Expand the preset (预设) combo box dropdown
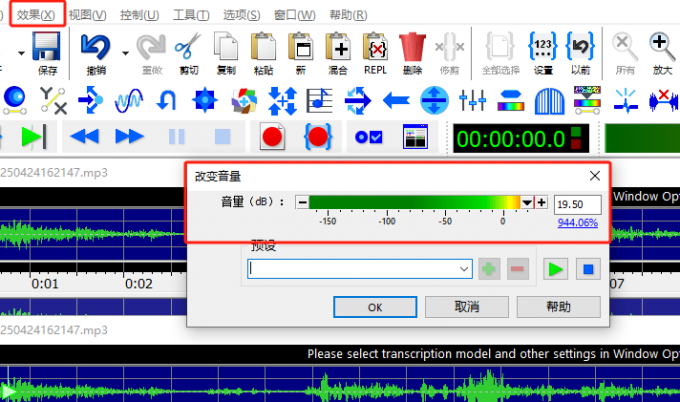 pyautogui.click(x=463, y=268)
